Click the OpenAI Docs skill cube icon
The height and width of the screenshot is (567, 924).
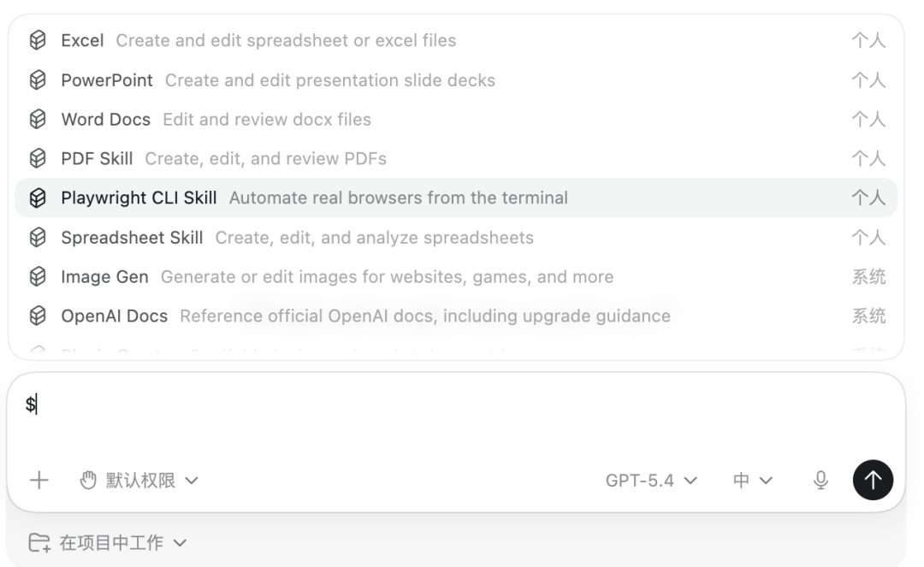37,316
